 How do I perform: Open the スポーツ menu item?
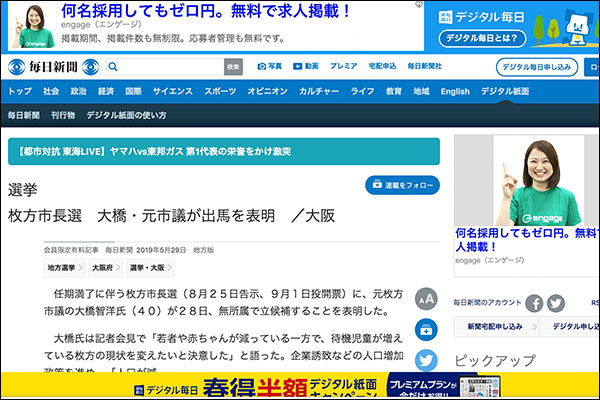pyautogui.click(x=220, y=91)
